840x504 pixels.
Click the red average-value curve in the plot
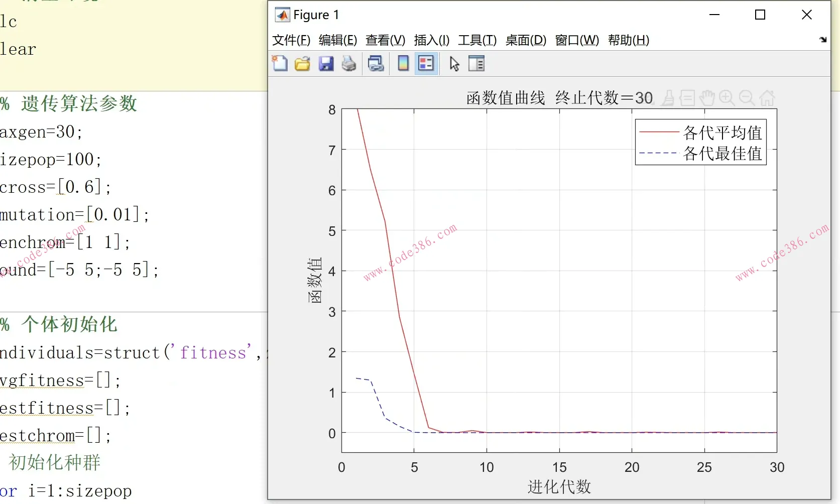392,266
